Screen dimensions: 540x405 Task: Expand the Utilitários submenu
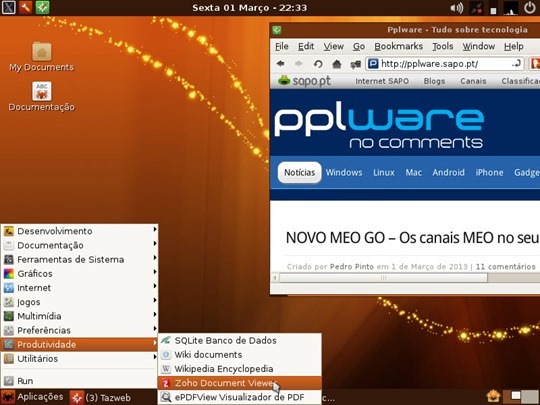79,359
